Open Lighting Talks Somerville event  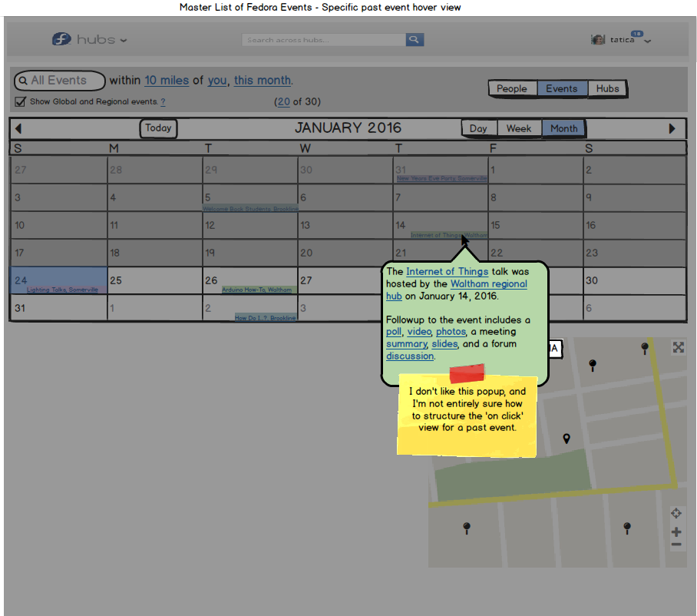[62, 290]
